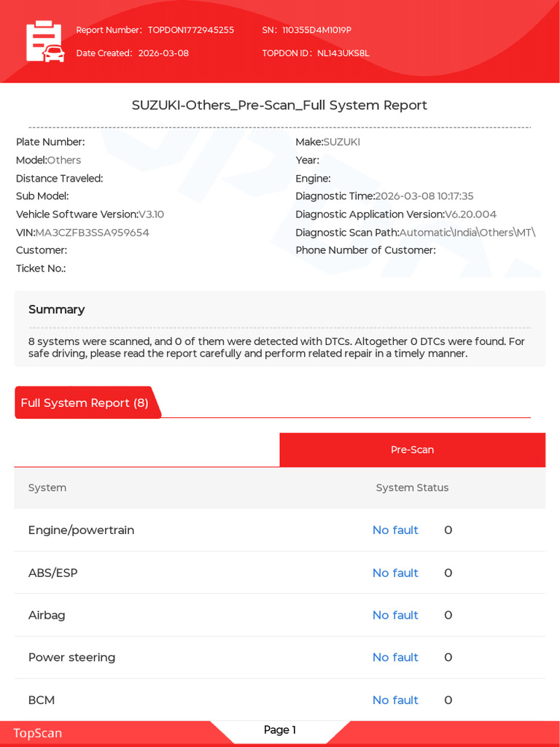Click the Distance Traveled label
This screenshot has height=747, width=560.
(60, 179)
